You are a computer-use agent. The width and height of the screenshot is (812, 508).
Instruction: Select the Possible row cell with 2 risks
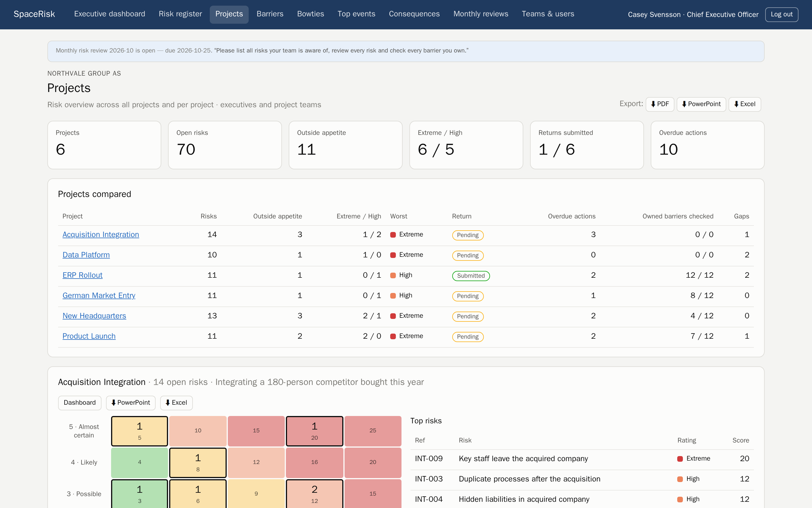pos(314,494)
